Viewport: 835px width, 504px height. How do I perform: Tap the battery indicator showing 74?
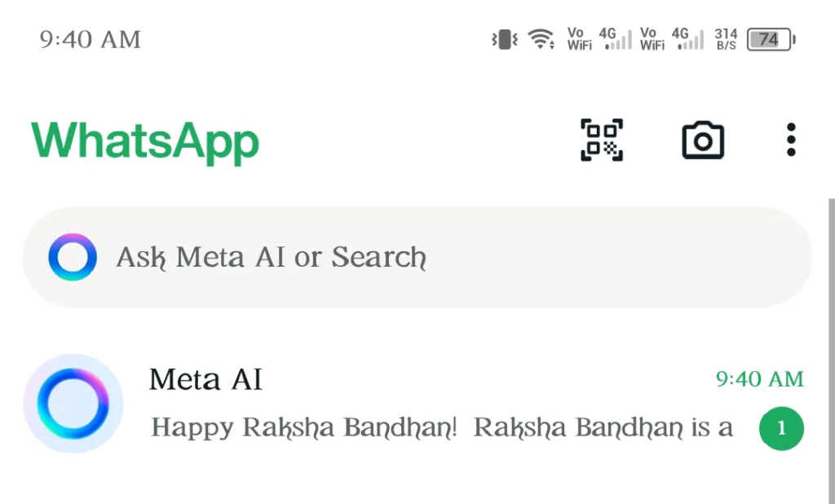[771, 39]
